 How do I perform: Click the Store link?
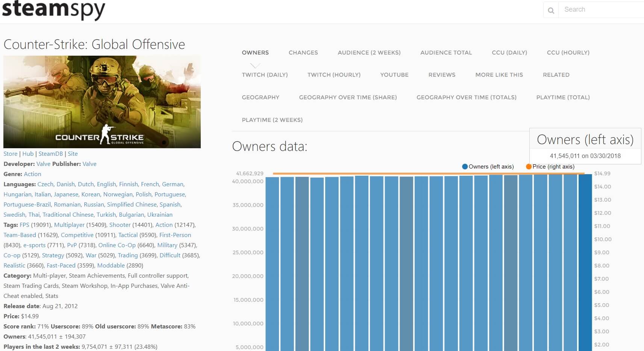pos(11,154)
